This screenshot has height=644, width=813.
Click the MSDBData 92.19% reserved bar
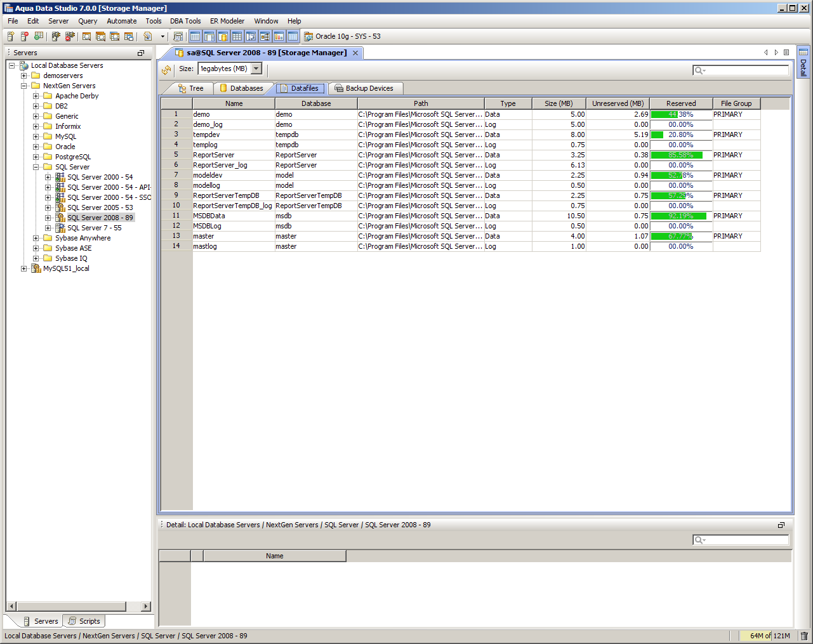[681, 216]
